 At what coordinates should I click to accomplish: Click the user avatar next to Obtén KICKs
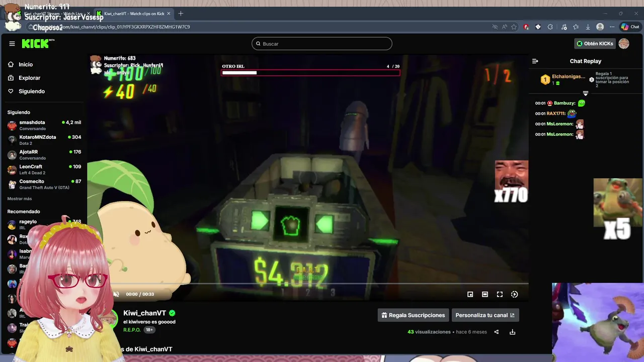point(624,44)
